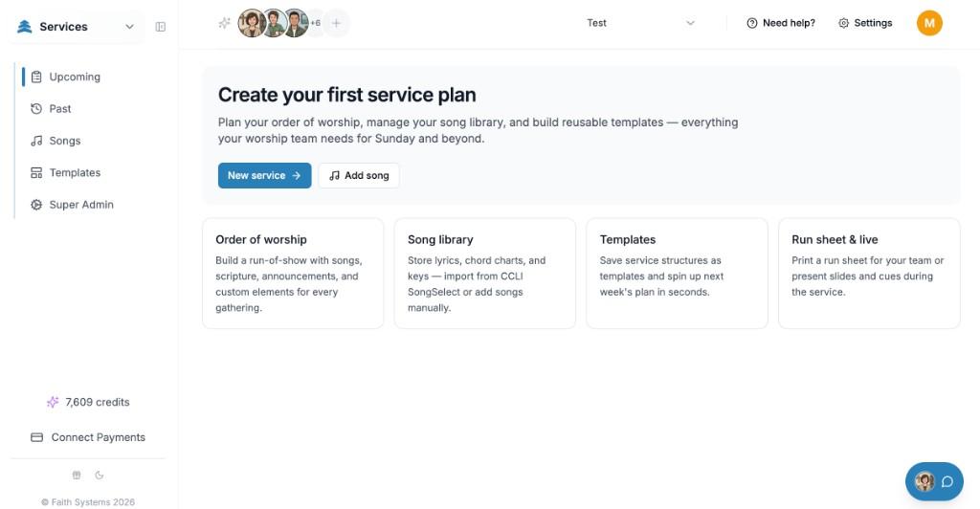Open Templates in the sidebar

pyautogui.click(x=75, y=172)
